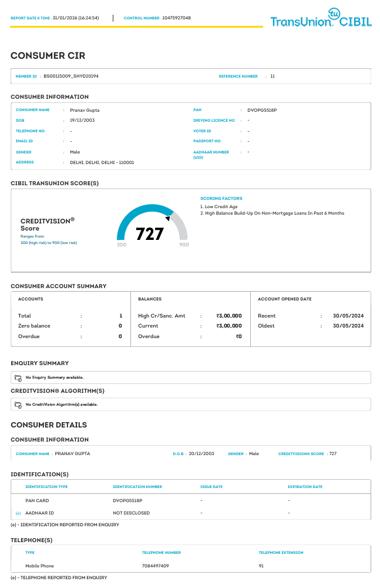Click the TransUnion CIBIL logo
Viewport: 380px width, 588px height.
click(x=321, y=18)
